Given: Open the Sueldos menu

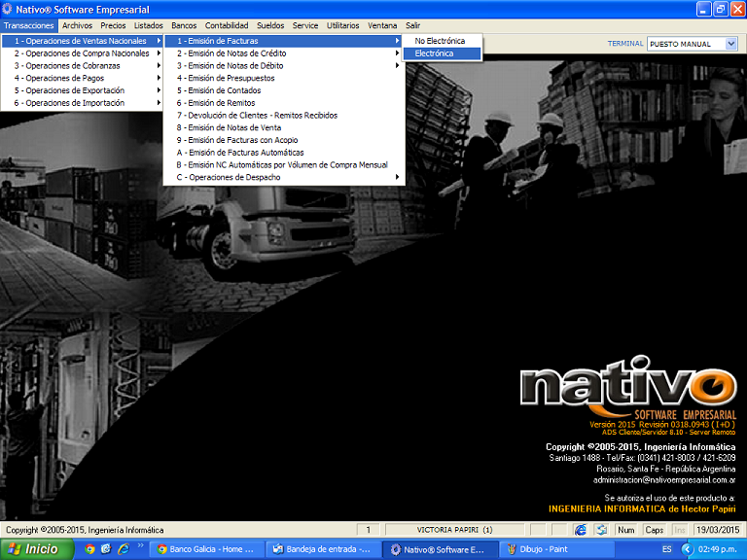Looking at the screenshot, I should (x=271, y=25).
